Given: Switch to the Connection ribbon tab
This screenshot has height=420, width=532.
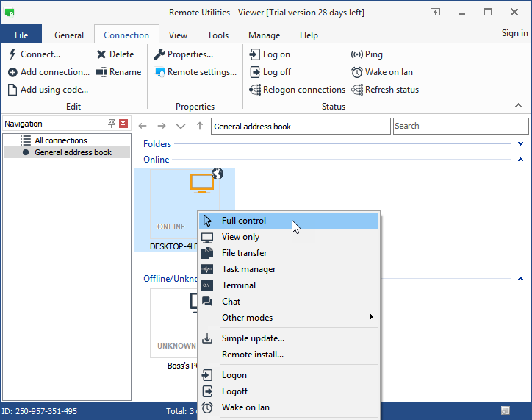Looking at the screenshot, I should [x=126, y=35].
